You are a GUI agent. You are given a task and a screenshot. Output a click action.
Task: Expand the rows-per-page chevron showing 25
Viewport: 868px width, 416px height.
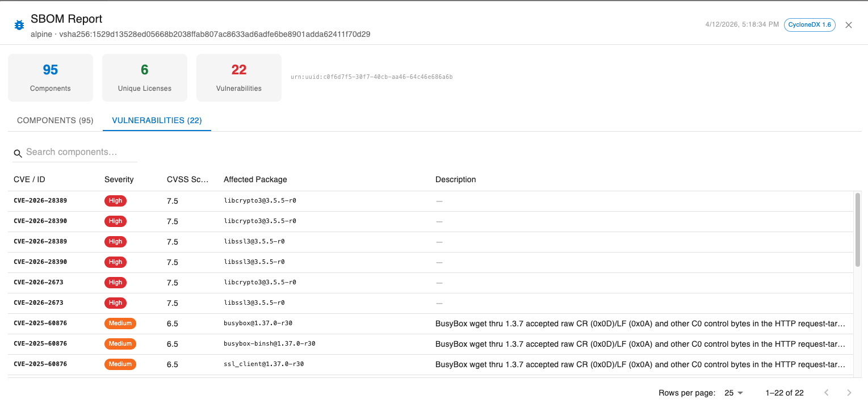click(739, 392)
